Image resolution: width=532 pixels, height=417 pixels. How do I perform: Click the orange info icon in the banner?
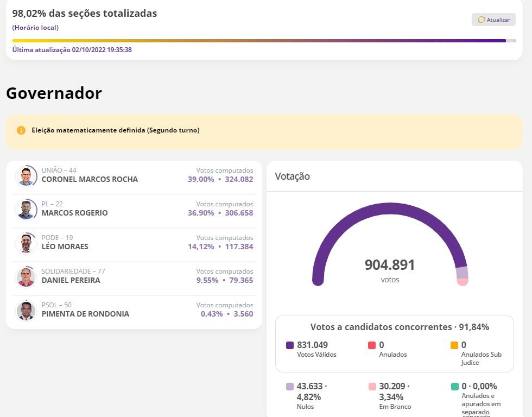point(21,130)
